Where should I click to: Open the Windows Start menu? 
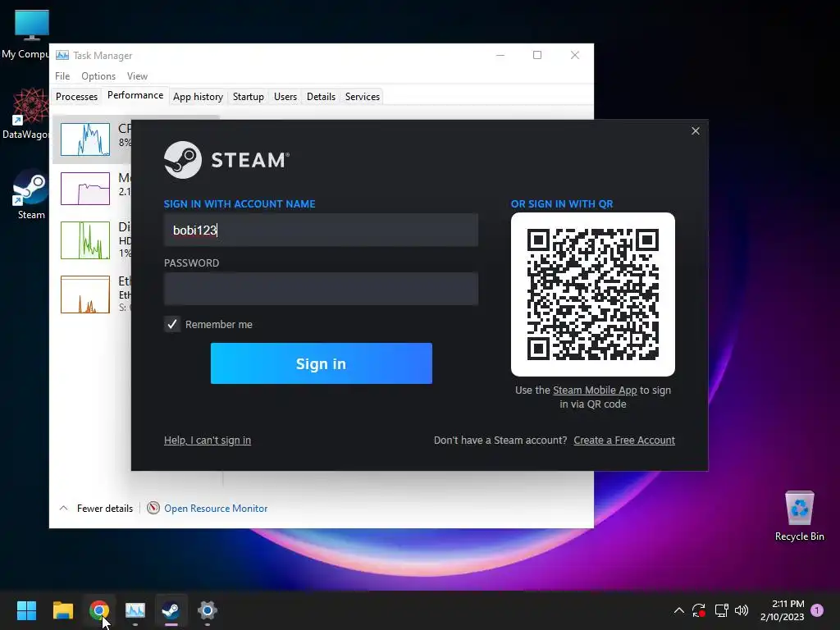click(x=26, y=610)
